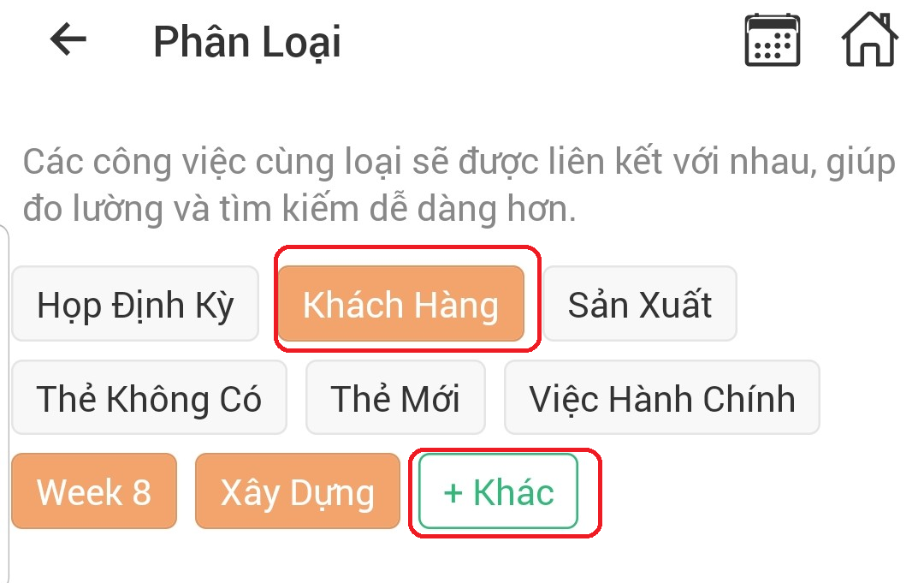Select the Thẻ Mới tag
This screenshot has width=924, height=583.
395,397
